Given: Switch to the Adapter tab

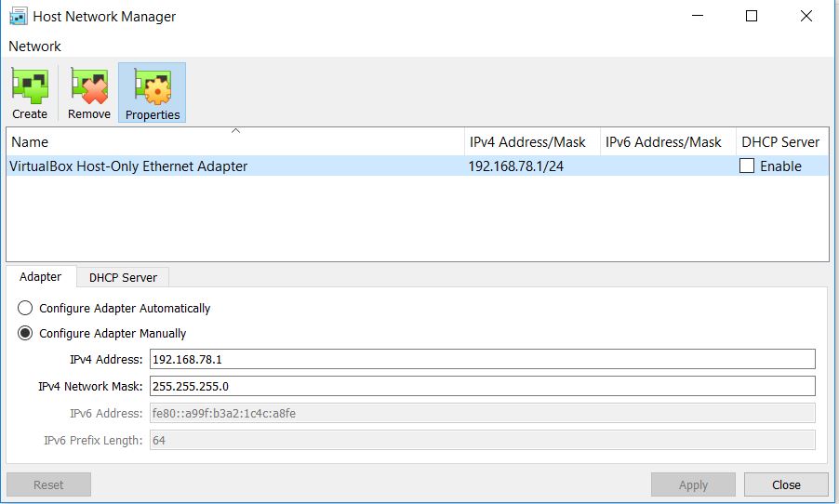Looking at the screenshot, I should click(x=41, y=277).
